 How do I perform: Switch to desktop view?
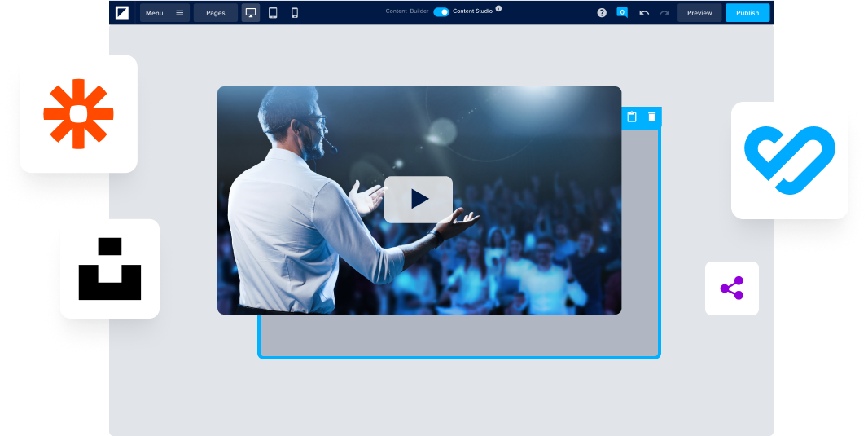coord(251,13)
